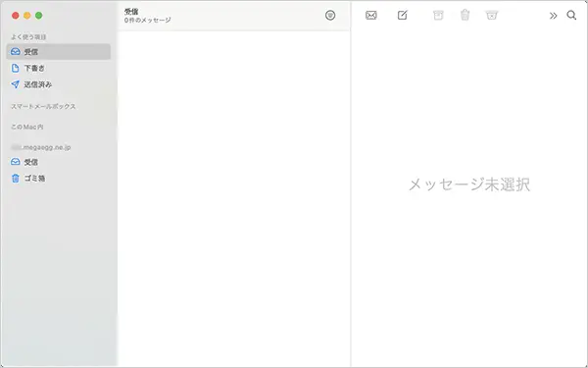Expand the toolbar overflow chevrons
The image size is (588, 368).
[x=553, y=16]
